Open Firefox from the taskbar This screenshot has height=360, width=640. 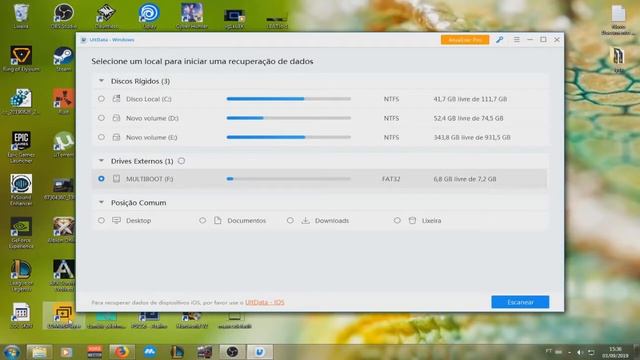[121, 352]
